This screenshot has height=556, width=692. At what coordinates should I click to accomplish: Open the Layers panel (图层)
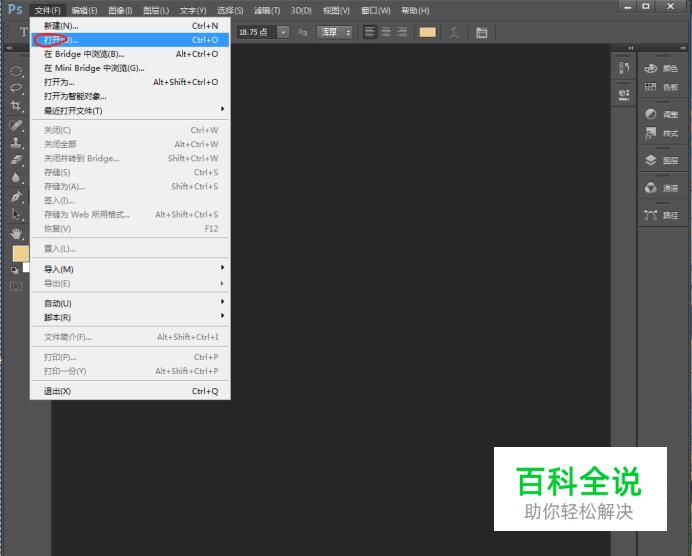(661, 160)
